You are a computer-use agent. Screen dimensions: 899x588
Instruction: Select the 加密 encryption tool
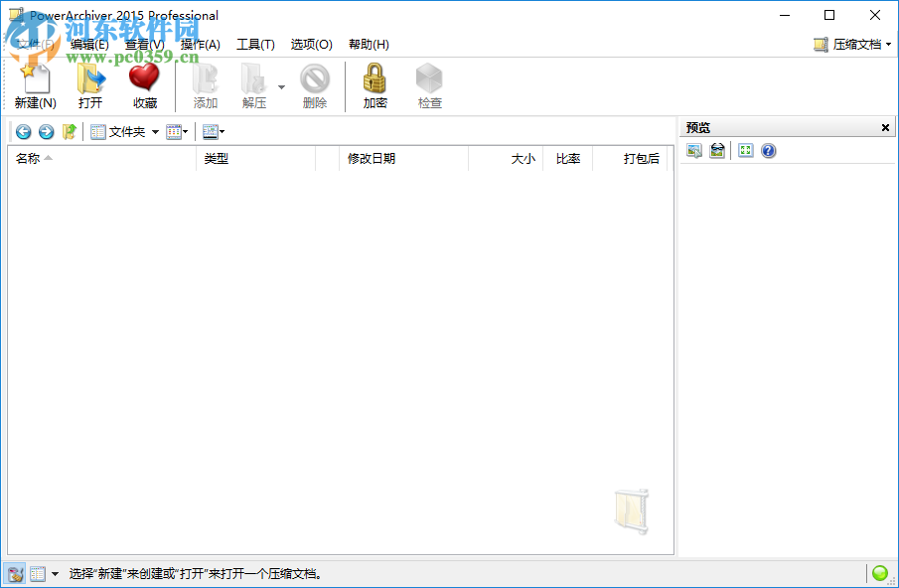point(375,84)
